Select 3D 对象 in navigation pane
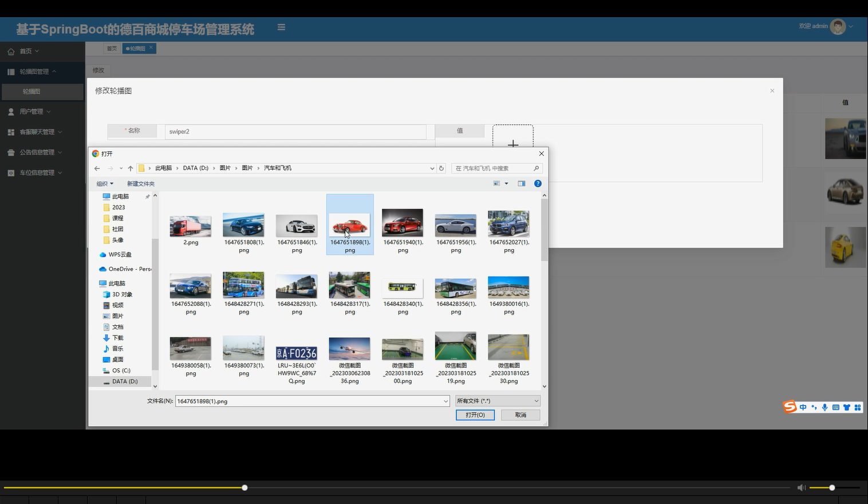This screenshot has height=504, width=868. click(x=122, y=294)
